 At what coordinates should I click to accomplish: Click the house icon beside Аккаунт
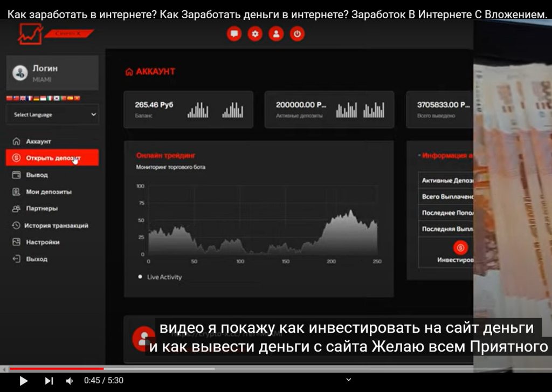[16, 141]
